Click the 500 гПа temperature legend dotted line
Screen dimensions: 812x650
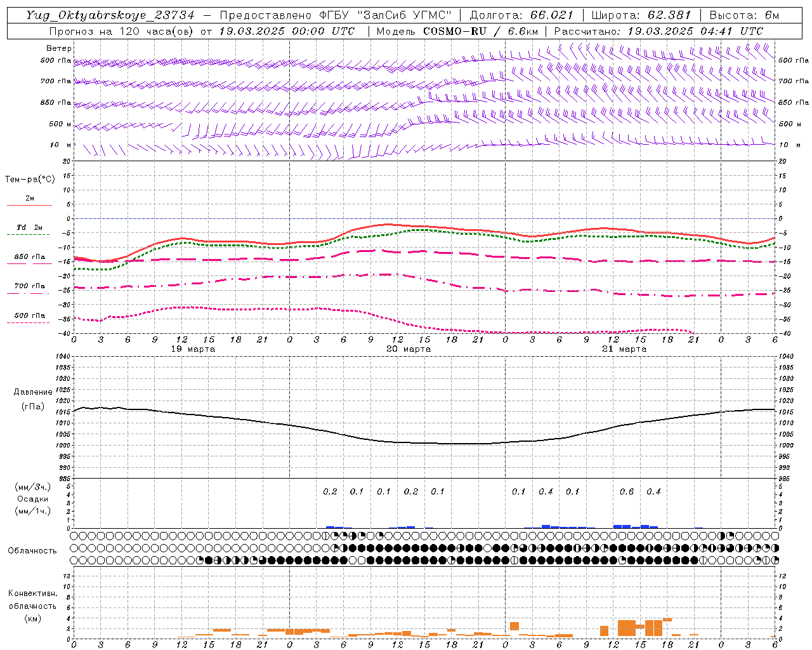point(29,322)
